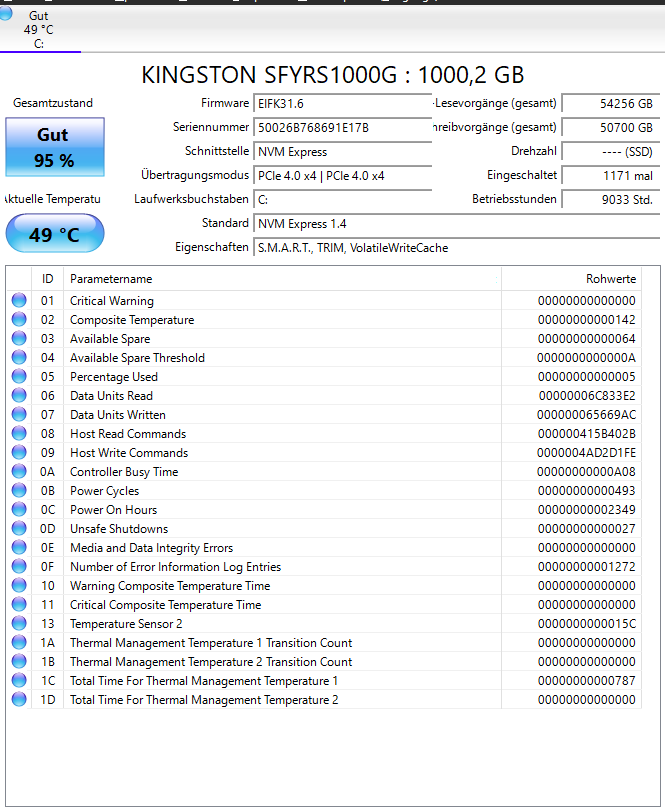Click the total writes value 50700 GB
The height and width of the screenshot is (810, 665).
[x=611, y=128]
